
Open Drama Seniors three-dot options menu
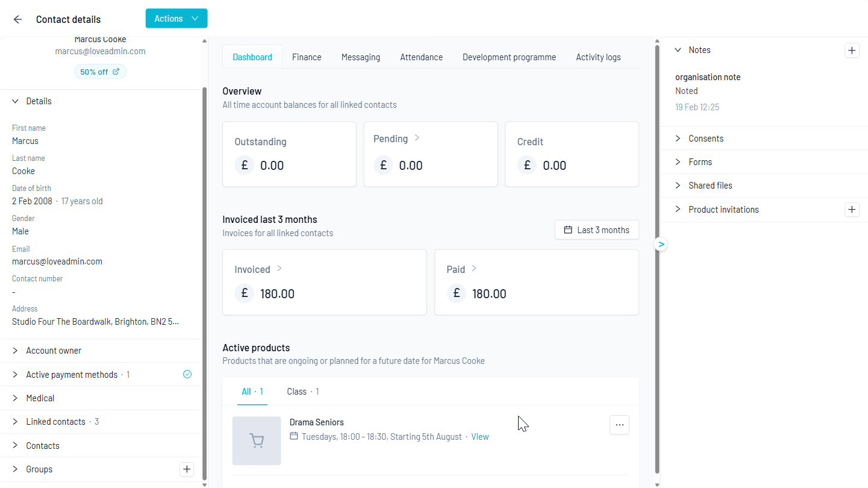point(619,425)
